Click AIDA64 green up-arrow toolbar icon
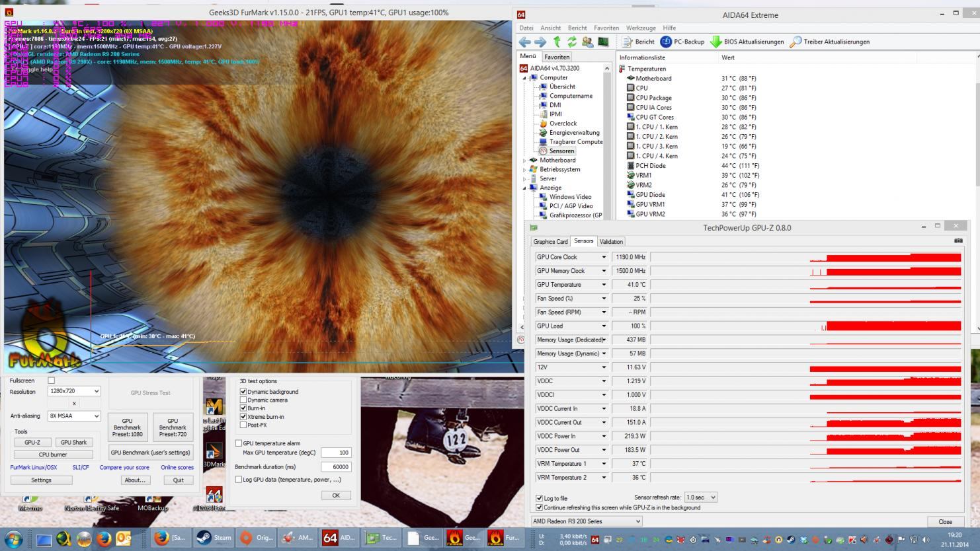 [x=557, y=42]
